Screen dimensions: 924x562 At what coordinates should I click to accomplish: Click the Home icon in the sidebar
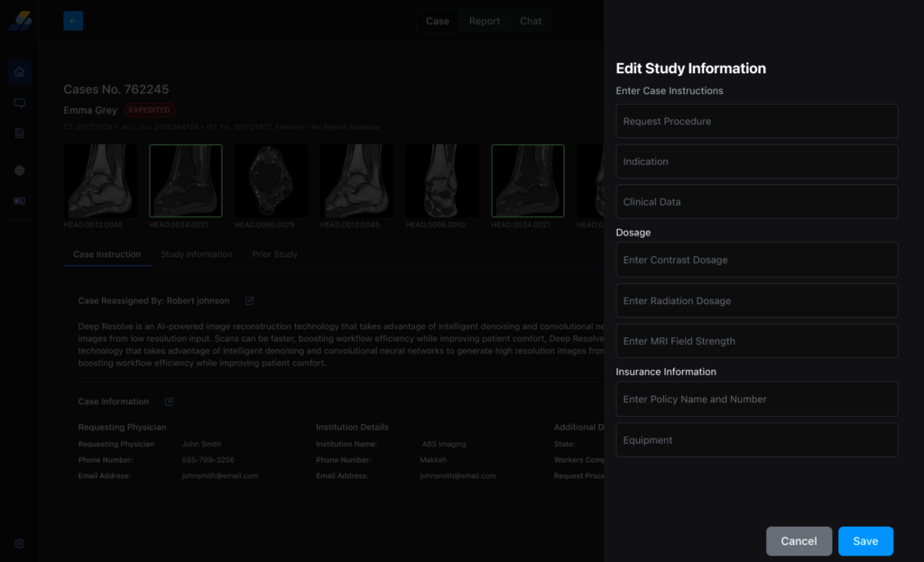coord(19,72)
